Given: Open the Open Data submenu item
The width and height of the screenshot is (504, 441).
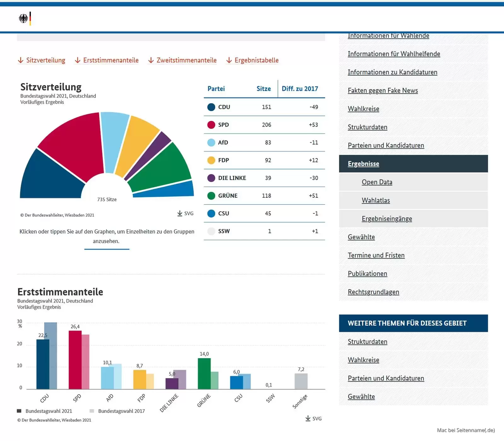Looking at the screenshot, I should [377, 182].
